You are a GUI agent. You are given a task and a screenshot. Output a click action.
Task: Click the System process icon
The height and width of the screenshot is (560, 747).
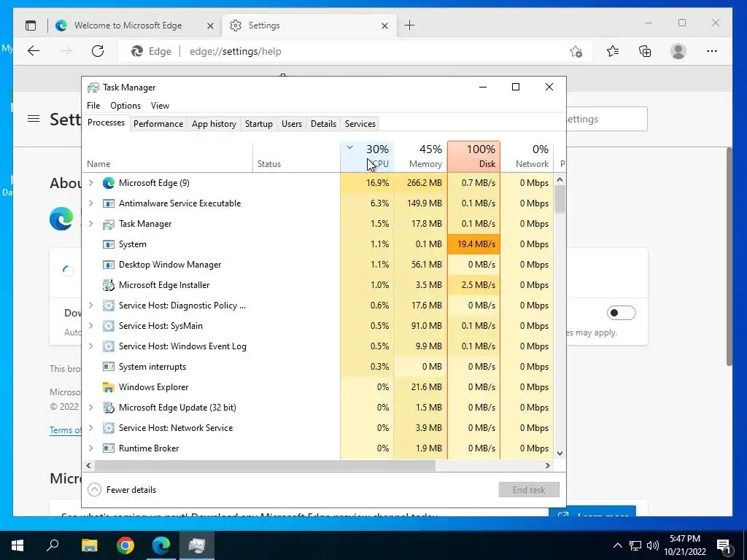pyautogui.click(x=109, y=244)
